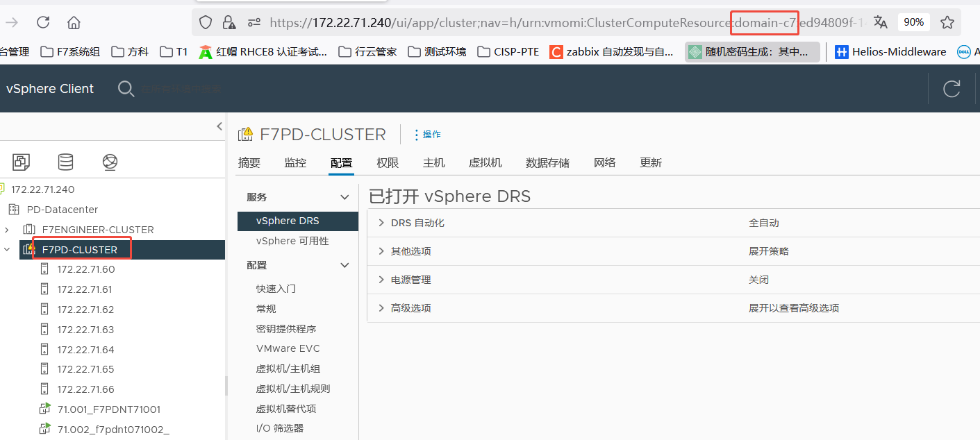Bookmark this page with the star icon

point(947,22)
